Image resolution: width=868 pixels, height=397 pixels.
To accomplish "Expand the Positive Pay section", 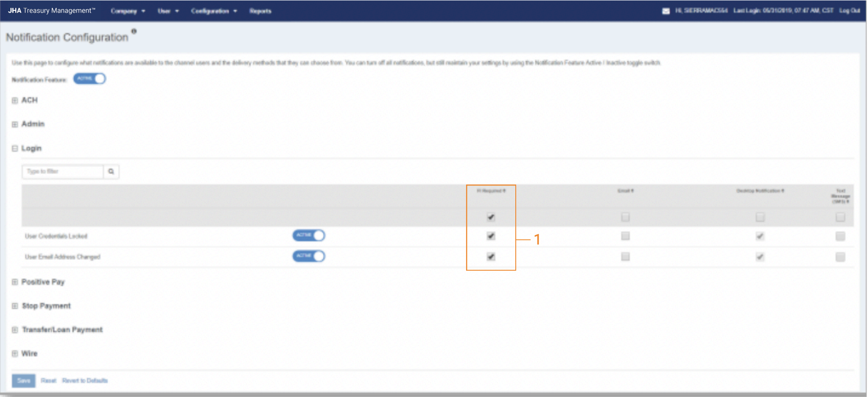I will click(42, 282).
